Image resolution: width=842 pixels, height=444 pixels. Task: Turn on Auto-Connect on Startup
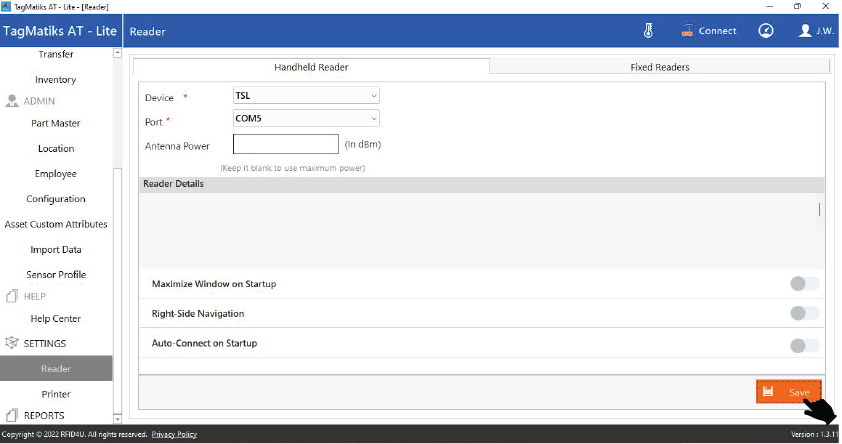click(804, 346)
